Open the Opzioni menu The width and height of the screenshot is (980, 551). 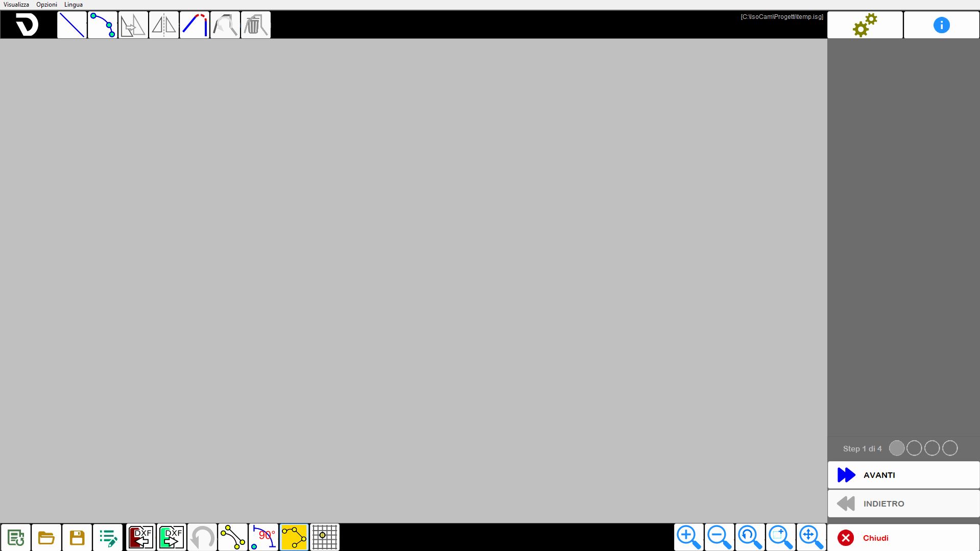pos(46,5)
